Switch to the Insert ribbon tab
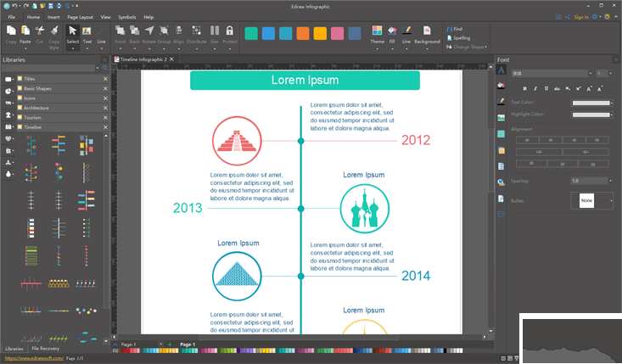The height and width of the screenshot is (364, 622). 53,17
